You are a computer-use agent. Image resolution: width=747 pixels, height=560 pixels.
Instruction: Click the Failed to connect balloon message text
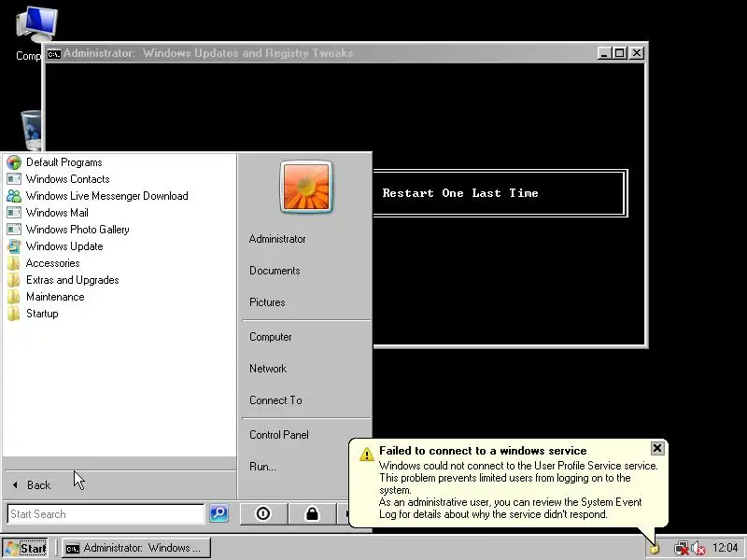click(x=518, y=490)
